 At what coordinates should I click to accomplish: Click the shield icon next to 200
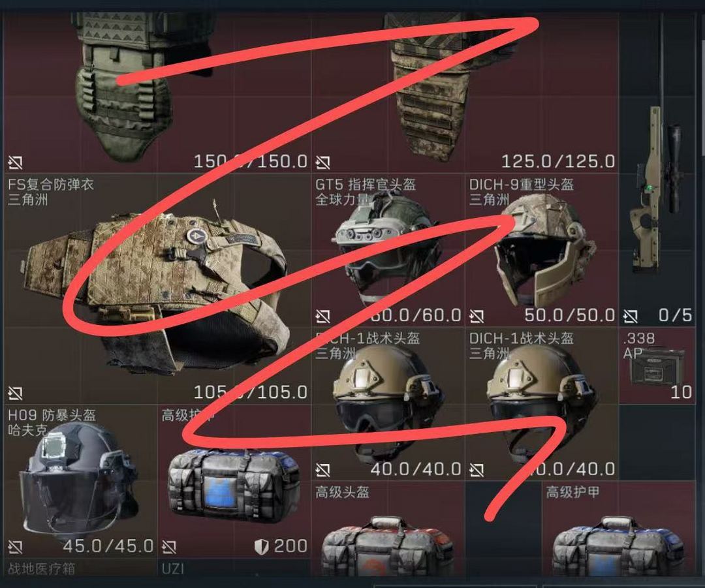[261, 547]
